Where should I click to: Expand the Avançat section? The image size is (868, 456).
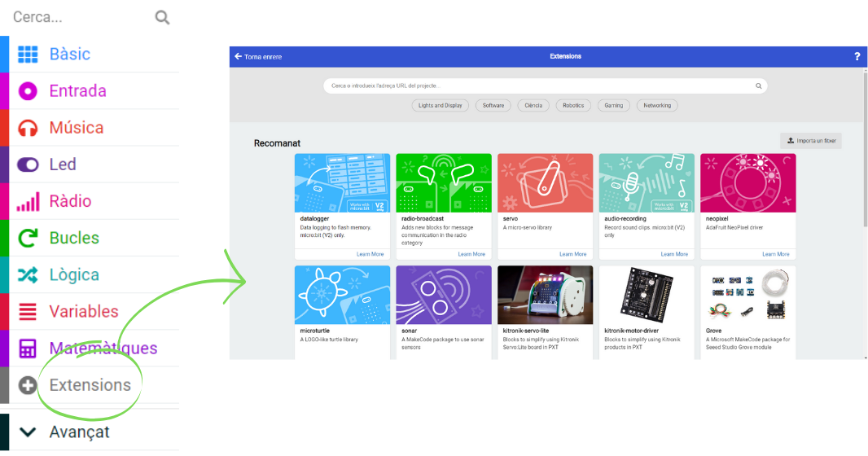(x=79, y=432)
